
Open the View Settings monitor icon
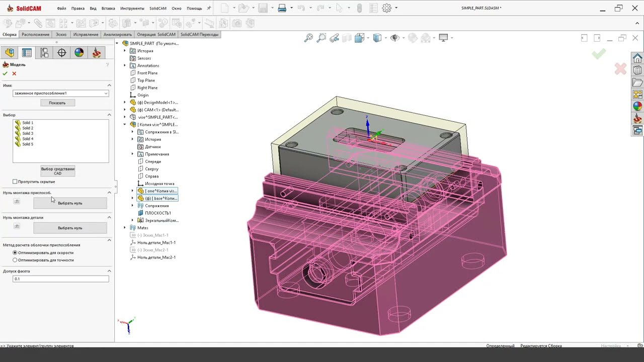(443, 38)
